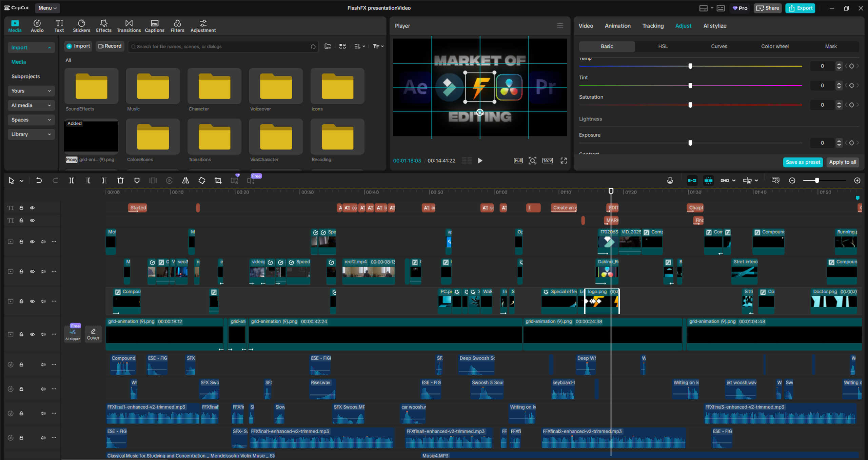The image size is (868, 460).
Task: Hide the grid-animation main video track
Action: tap(32, 334)
